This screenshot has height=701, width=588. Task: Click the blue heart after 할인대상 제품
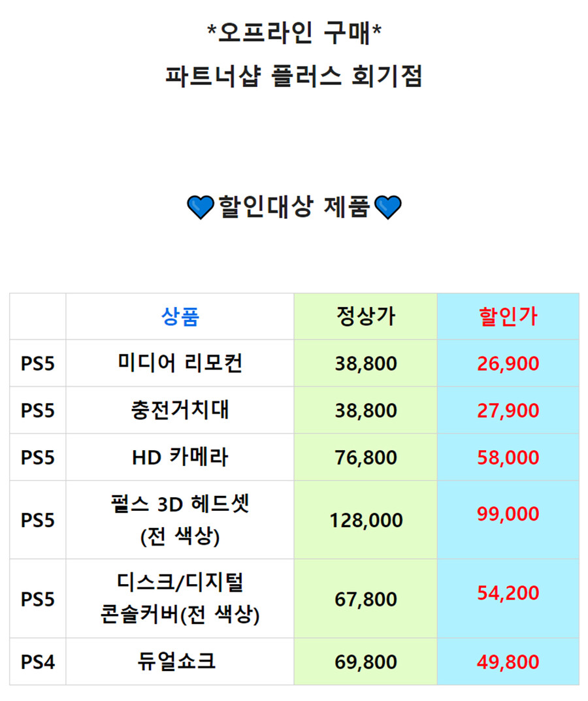click(x=387, y=208)
